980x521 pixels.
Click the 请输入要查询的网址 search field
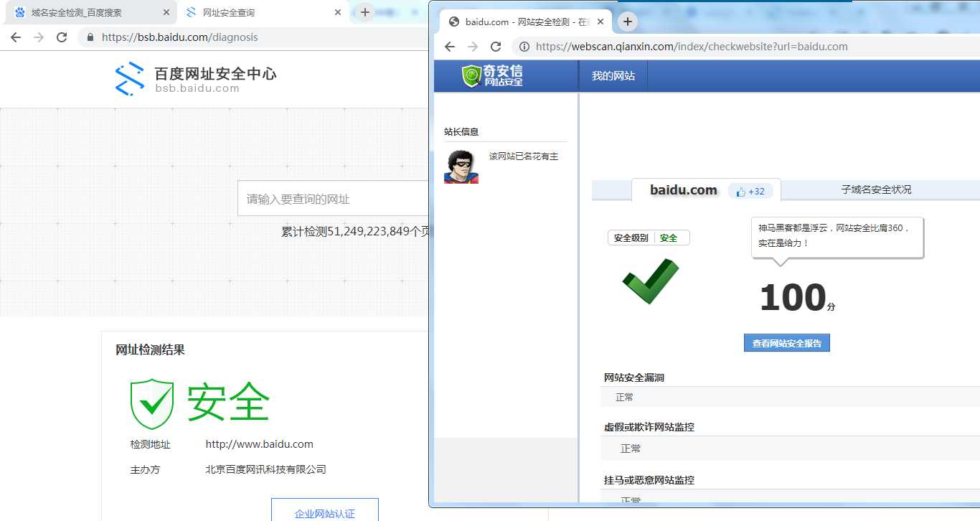[x=334, y=199]
